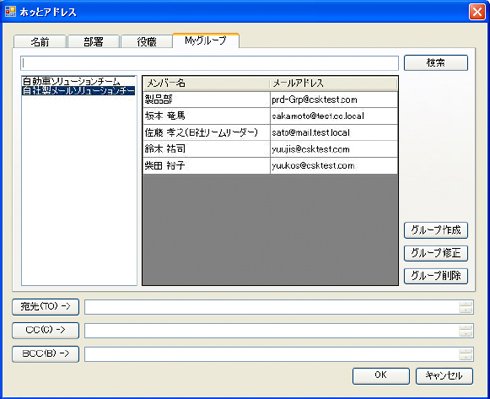
Task: Click the 検索 search button
Action: pyautogui.click(x=436, y=63)
